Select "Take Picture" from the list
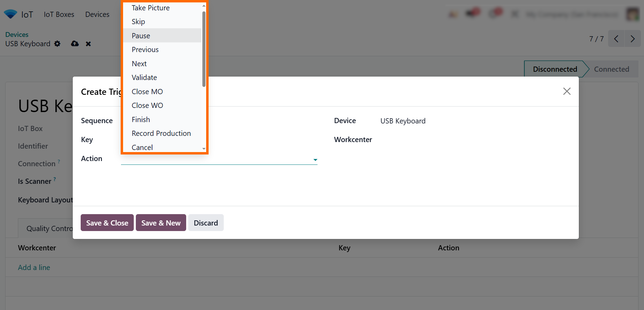 pos(150,8)
